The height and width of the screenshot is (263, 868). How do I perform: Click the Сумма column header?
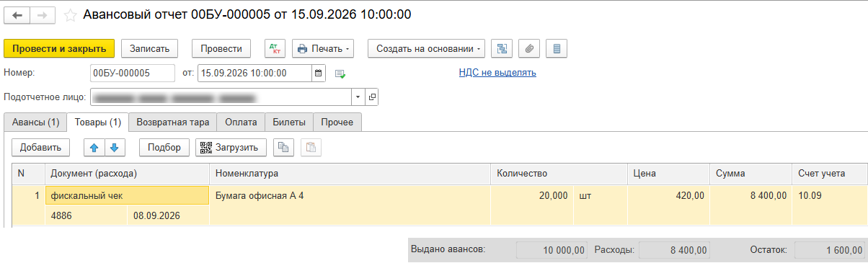(750, 174)
